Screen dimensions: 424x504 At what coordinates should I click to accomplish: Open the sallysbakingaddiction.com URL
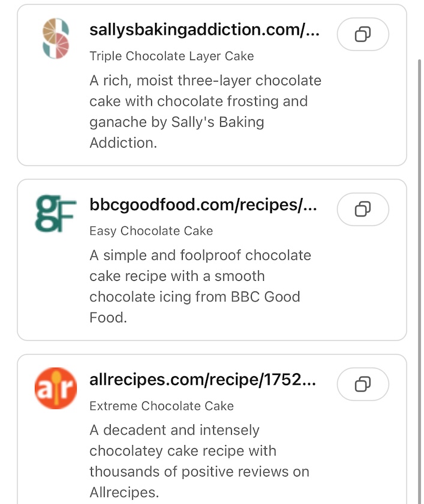tap(204, 30)
